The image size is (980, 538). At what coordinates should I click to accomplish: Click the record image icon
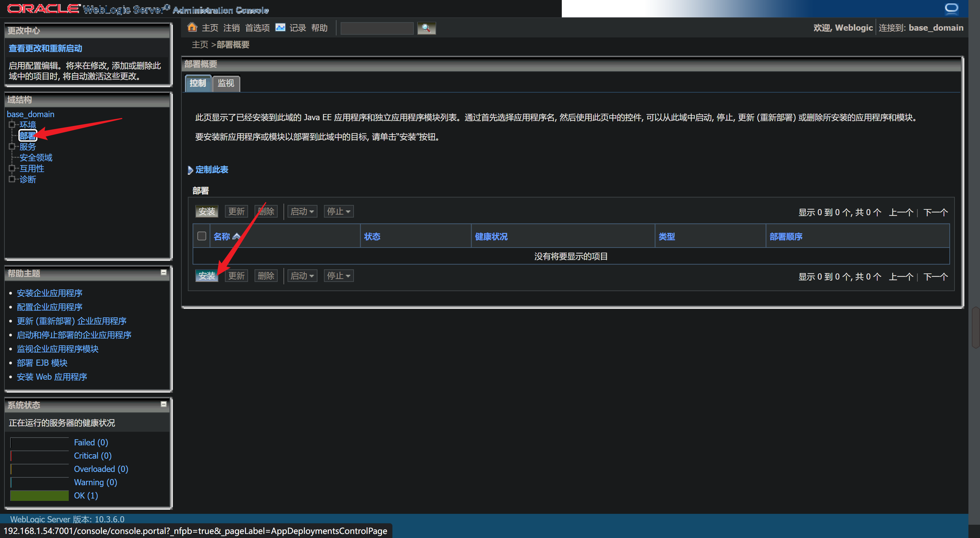tap(280, 28)
